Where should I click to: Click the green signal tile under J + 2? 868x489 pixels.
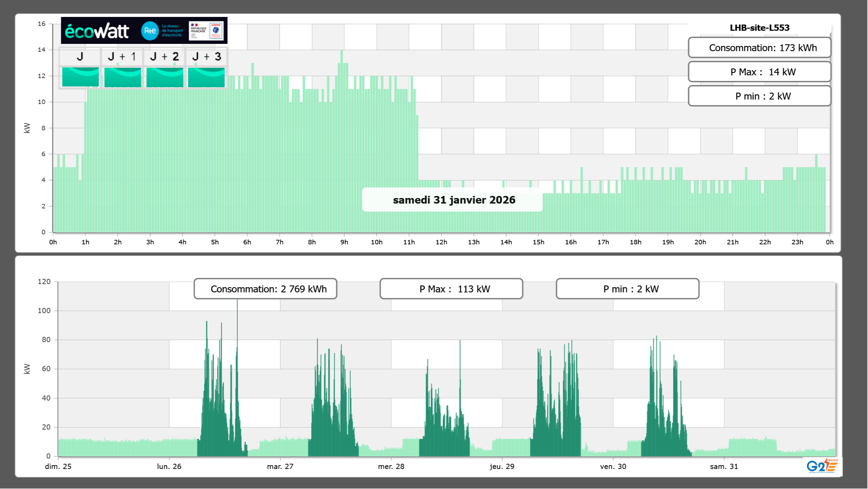[x=165, y=77]
